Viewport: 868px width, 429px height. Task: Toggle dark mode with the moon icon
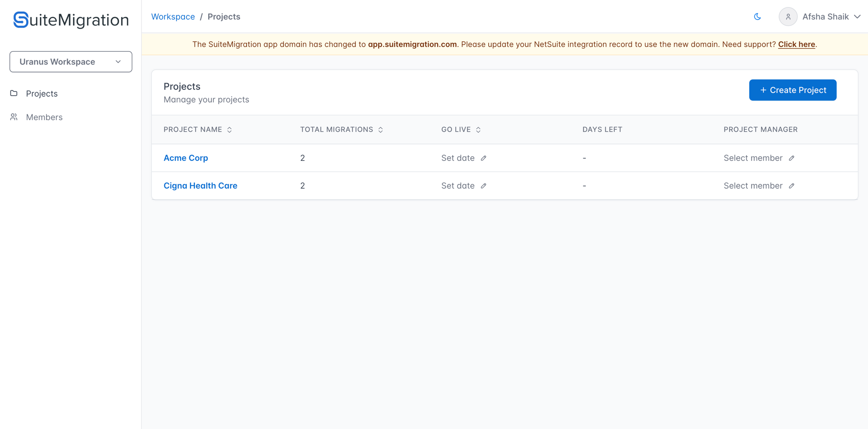point(757,16)
